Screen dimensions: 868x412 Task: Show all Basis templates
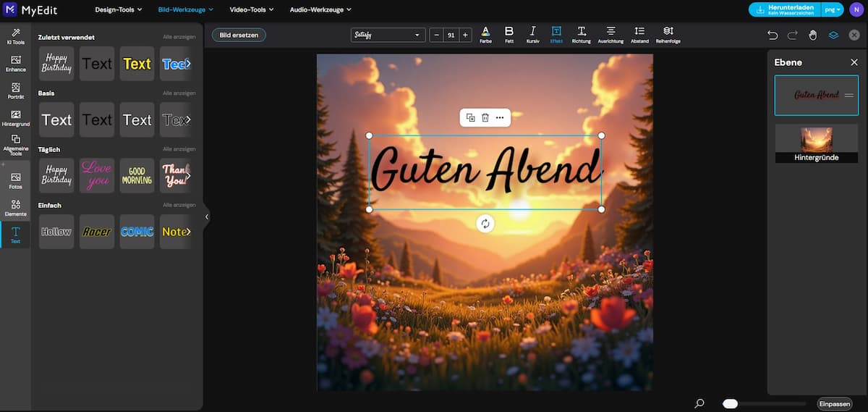point(179,93)
